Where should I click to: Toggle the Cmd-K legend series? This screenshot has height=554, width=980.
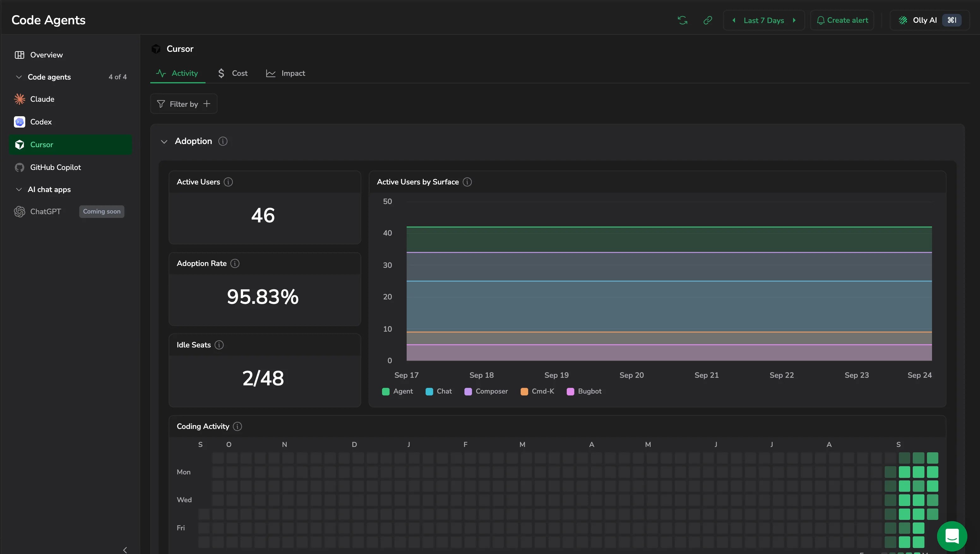pos(537,391)
